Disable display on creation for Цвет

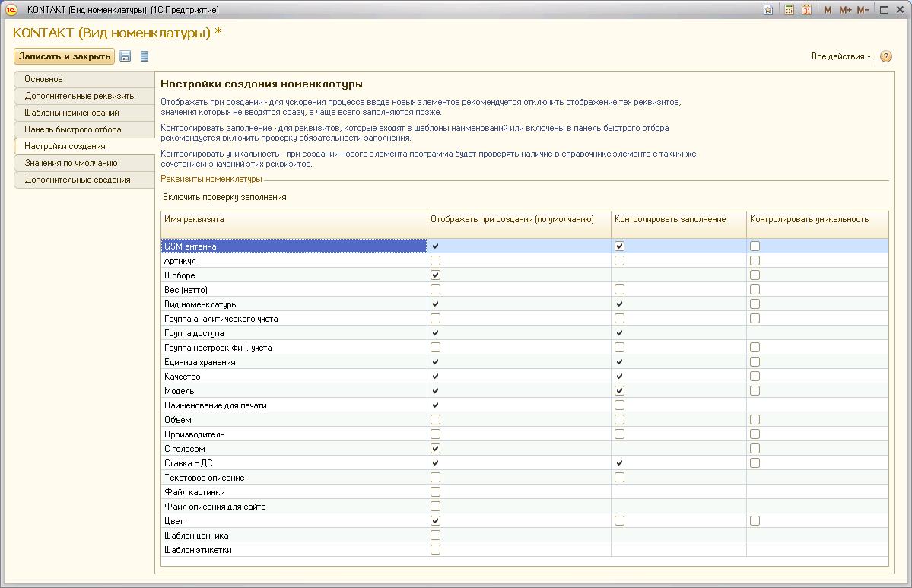click(x=436, y=521)
